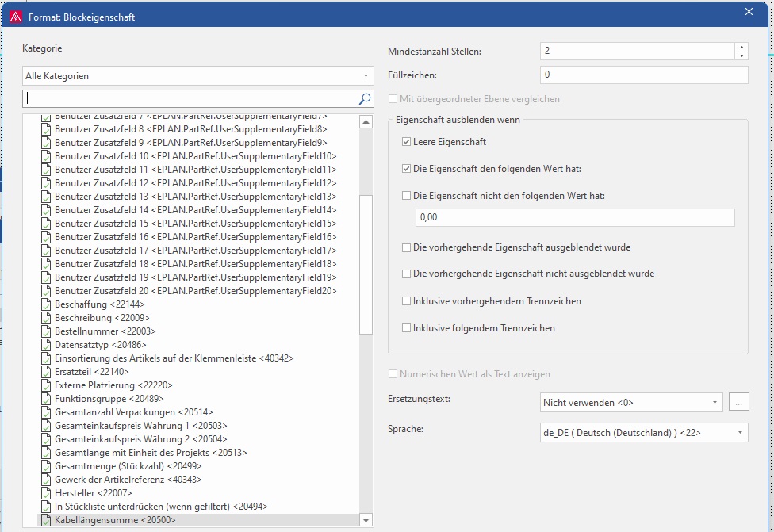The height and width of the screenshot is (532, 774).
Task: Click the icon beside Funktionsgruppe <20489>
Action: tap(46, 399)
